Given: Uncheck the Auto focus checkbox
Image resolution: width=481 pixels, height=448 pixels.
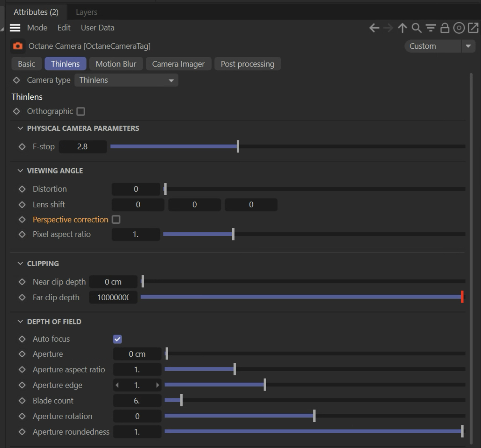Looking at the screenshot, I should point(117,339).
